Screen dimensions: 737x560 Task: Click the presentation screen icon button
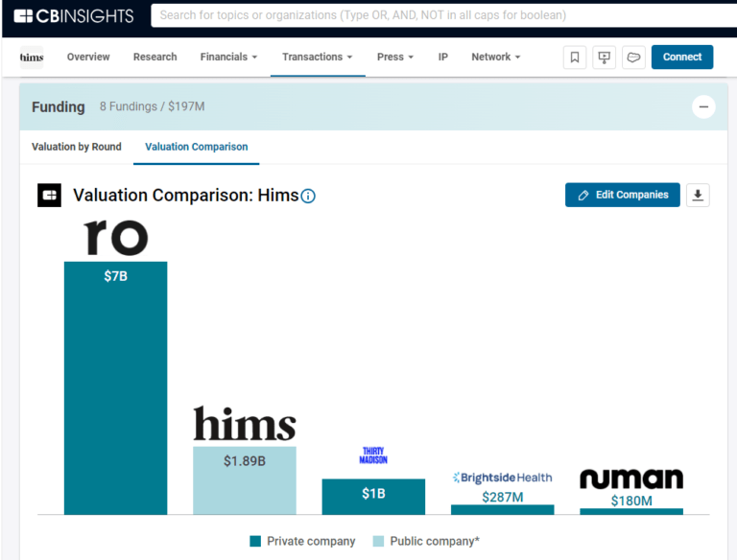[x=604, y=58]
